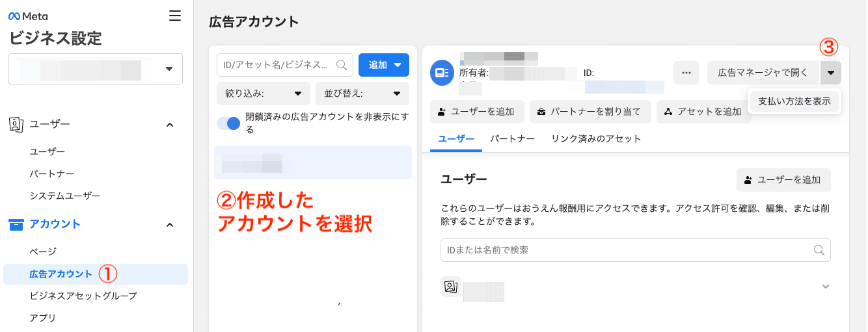Viewport: 868px width, 332px height.
Task: Open the 絞り込み filter dropdown
Action: pyautogui.click(x=264, y=94)
